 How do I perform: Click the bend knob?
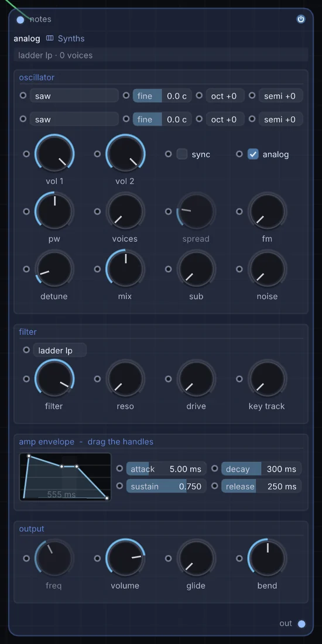(x=268, y=558)
